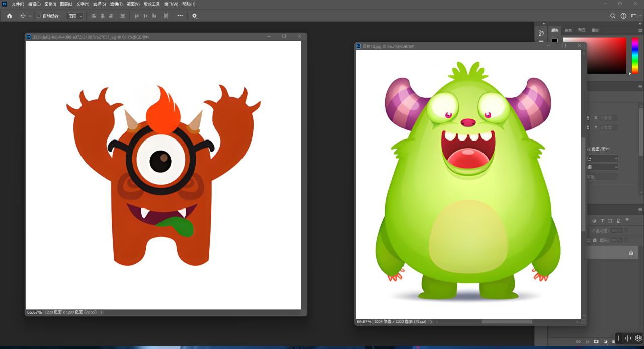The width and height of the screenshot is (644, 349).
Task: Open the Search magnifier icon
Action: [613, 16]
